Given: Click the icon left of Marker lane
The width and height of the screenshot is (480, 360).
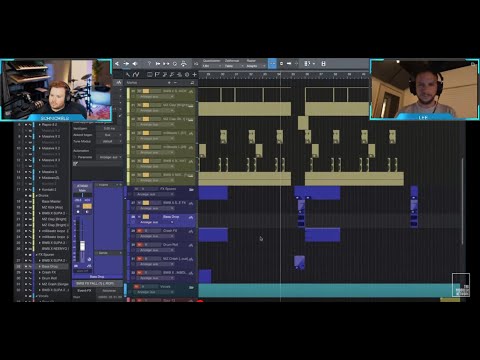Looking at the screenshot, I should point(119,82).
